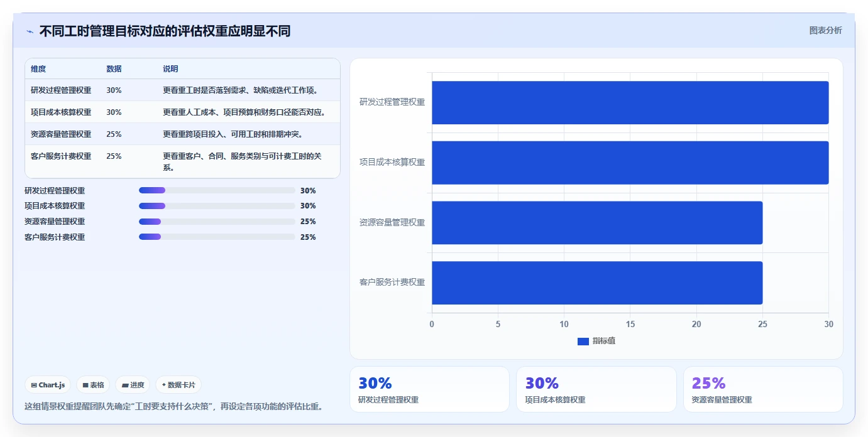Click y-axis label 项目成本核算权重 in chart
This screenshot has height=437, width=868.
[x=392, y=162]
